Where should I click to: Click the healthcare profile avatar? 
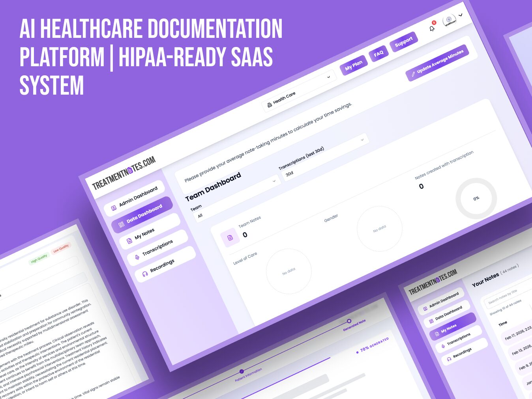click(449, 20)
